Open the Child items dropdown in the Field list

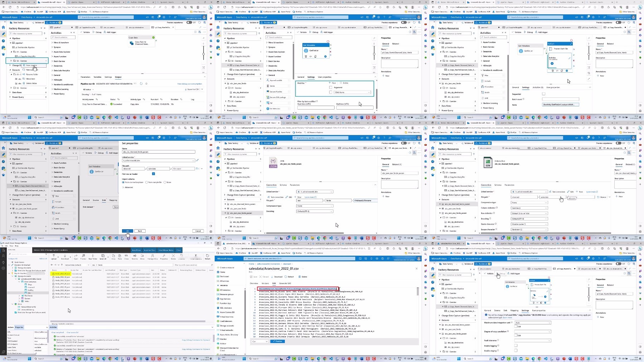[x=352, y=92]
